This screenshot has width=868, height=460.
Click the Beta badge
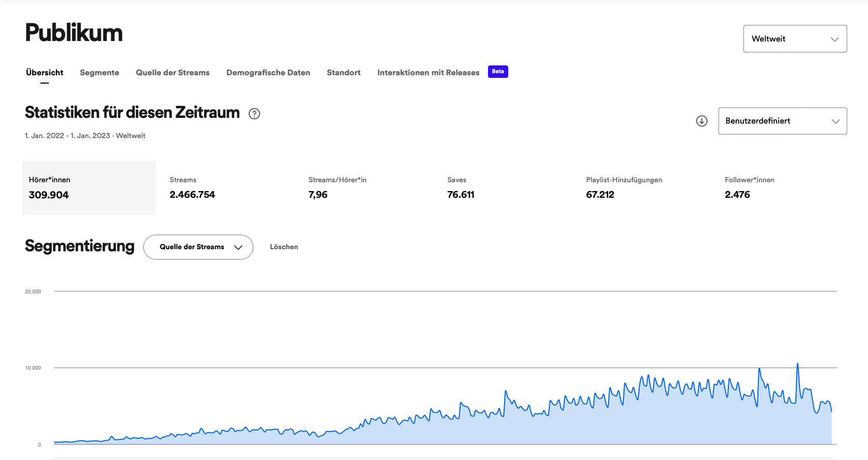point(497,72)
